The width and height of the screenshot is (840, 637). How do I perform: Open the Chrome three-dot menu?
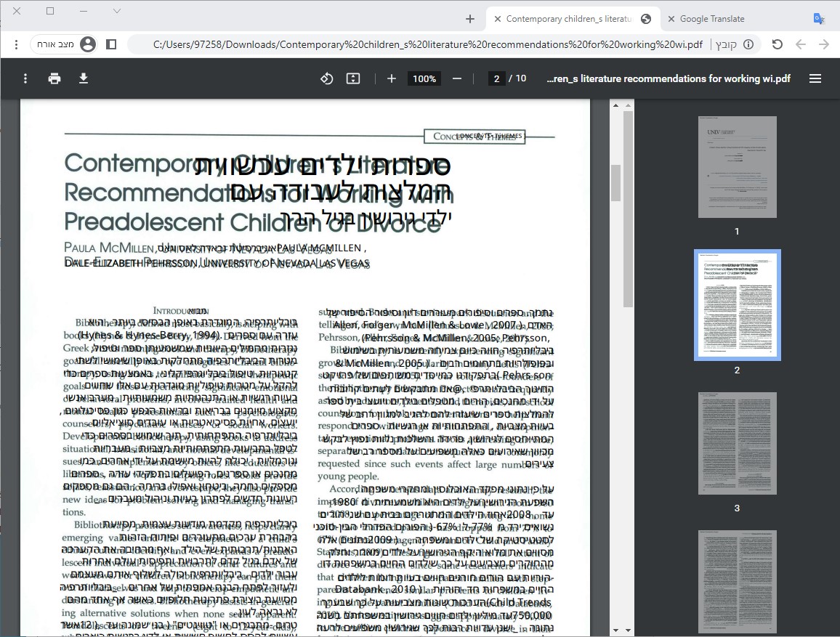16,44
